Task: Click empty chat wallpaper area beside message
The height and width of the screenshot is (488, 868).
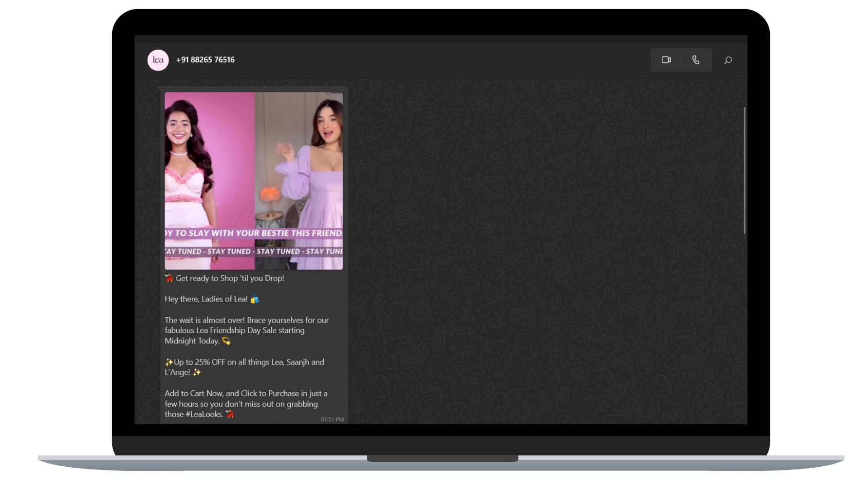Action: 542,249
